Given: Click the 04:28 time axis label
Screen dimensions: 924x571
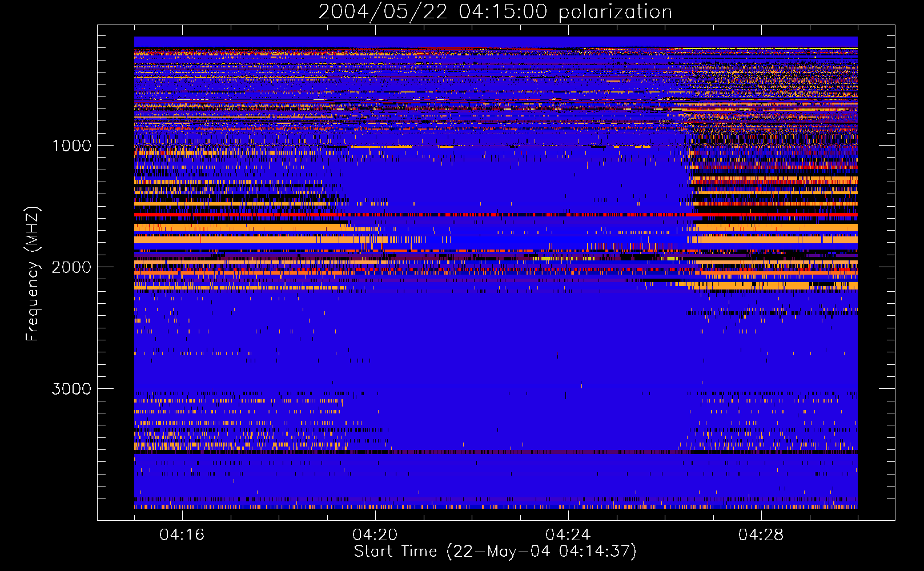Looking at the screenshot, I should click(761, 535).
